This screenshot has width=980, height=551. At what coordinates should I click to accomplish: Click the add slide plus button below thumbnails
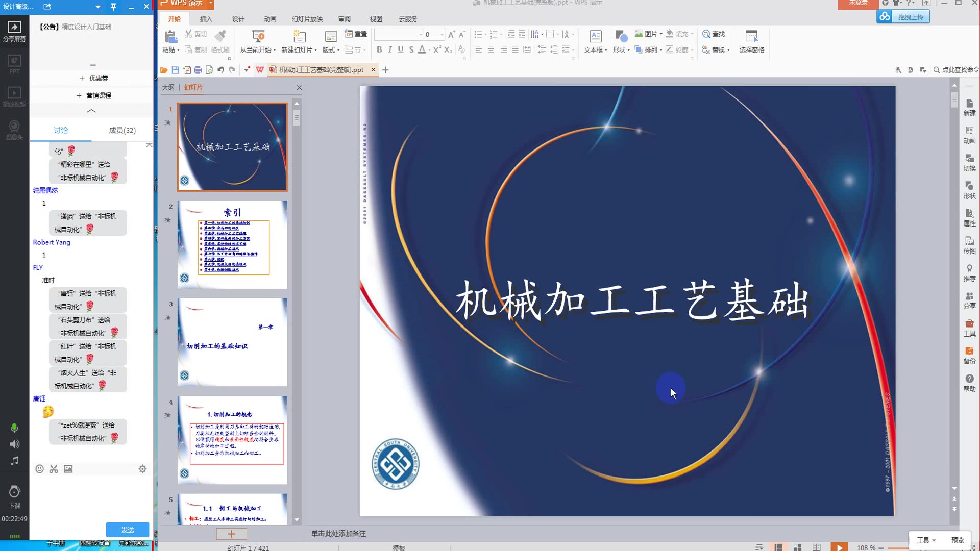231,534
